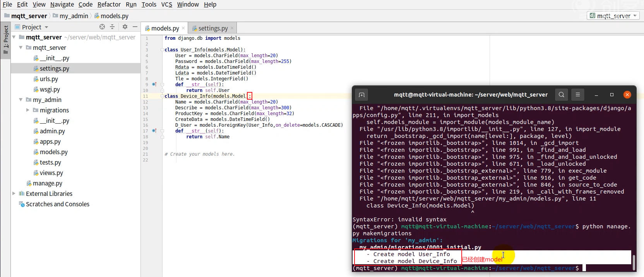This screenshot has height=277, width=644.
Task: Maximize the terminal window
Action: pos(612,95)
